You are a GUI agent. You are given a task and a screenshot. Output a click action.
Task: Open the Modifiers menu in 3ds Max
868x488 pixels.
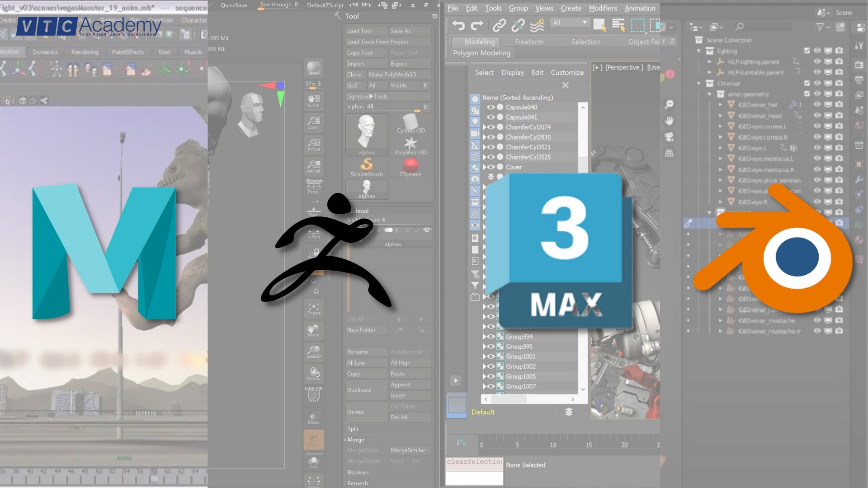tap(603, 8)
